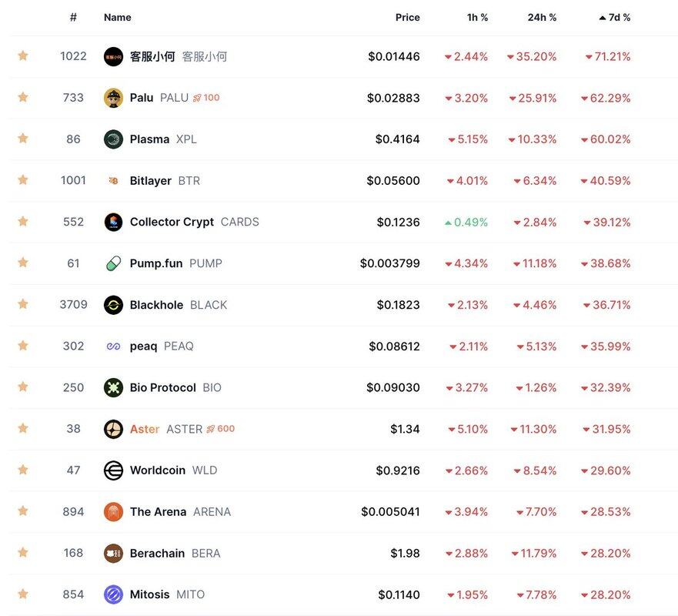The height and width of the screenshot is (616, 678).
Task: Click the Plasma coin logo icon
Action: pyautogui.click(x=113, y=139)
